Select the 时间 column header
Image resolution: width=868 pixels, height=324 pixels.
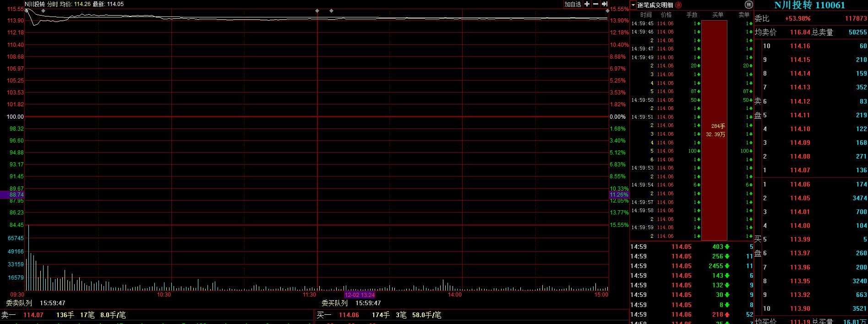pos(646,15)
